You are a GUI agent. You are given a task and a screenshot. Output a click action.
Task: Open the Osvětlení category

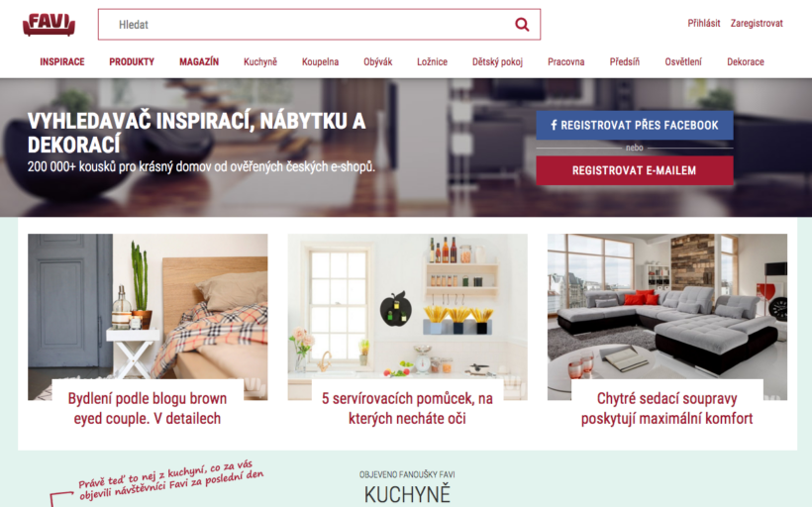click(x=683, y=61)
